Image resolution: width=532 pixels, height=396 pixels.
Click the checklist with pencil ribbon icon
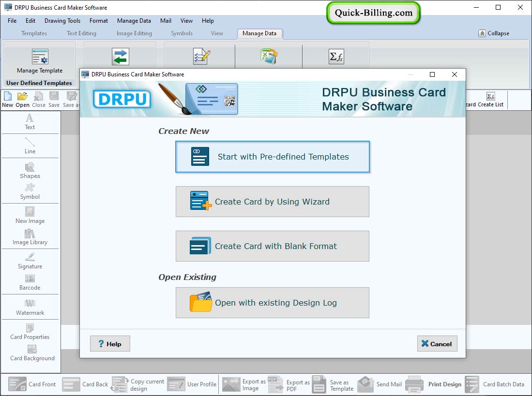(202, 56)
